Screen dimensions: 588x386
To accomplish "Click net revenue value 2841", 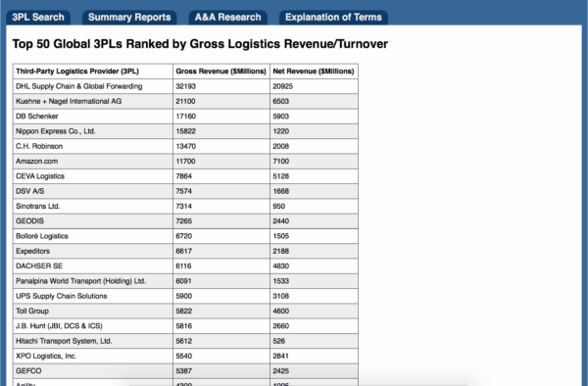I will click(x=281, y=356).
